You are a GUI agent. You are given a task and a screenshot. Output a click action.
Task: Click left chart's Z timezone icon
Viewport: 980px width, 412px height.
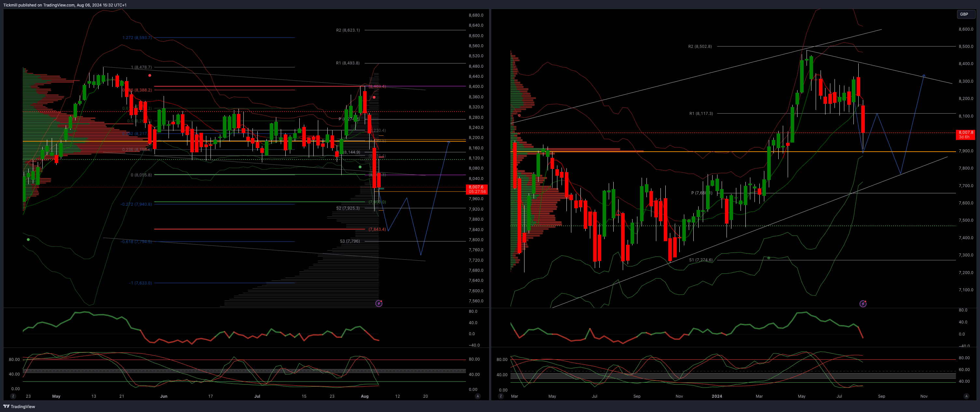pos(13,396)
